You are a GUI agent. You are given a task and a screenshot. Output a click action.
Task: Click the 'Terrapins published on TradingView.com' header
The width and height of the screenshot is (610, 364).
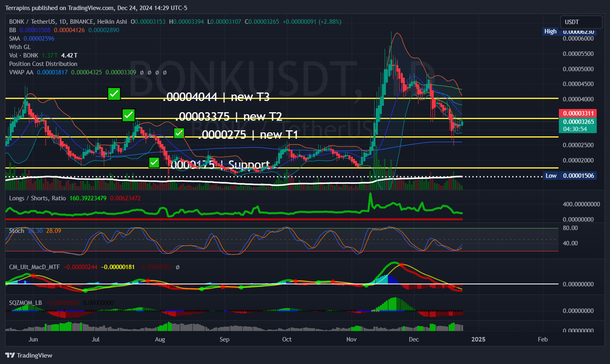pyautogui.click(x=60, y=8)
